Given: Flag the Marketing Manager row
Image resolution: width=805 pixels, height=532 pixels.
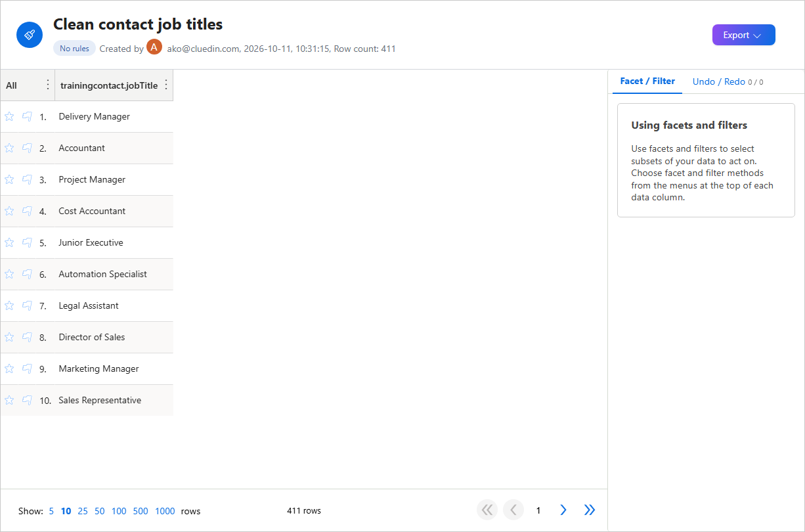Looking at the screenshot, I should pos(27,368).
